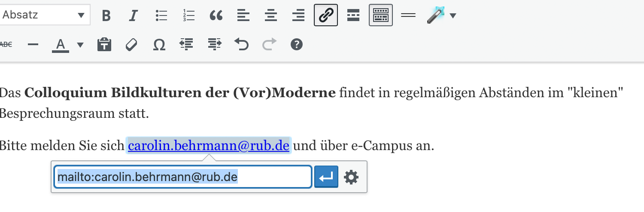Toggle bold formatting
The width and height of the screenshot is (644, 212).
click(x=106, y=15)
